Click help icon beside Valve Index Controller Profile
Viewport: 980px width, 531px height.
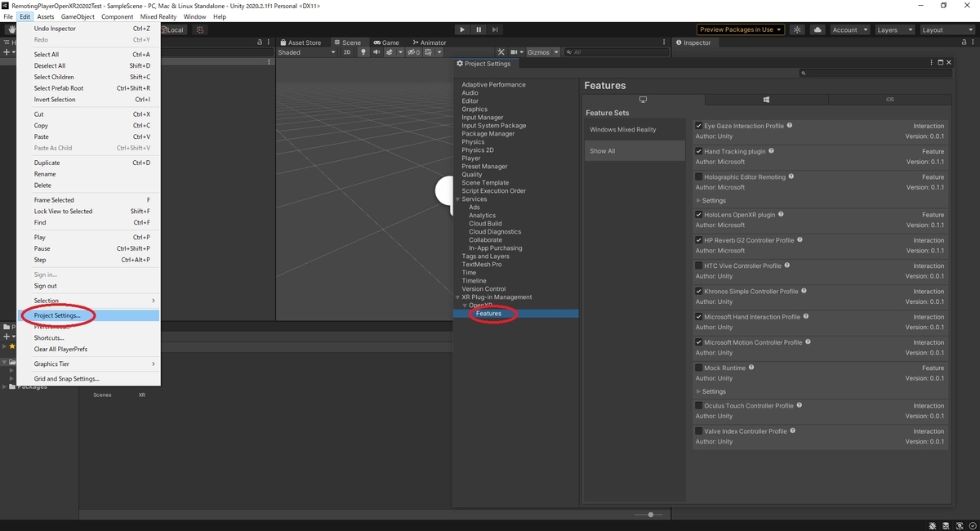point(793,431)
